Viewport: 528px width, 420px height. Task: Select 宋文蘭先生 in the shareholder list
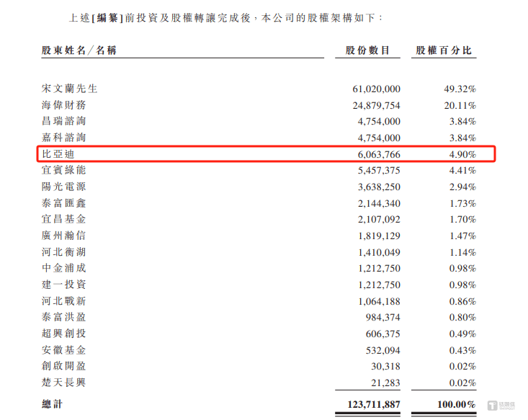pos(70,89)
